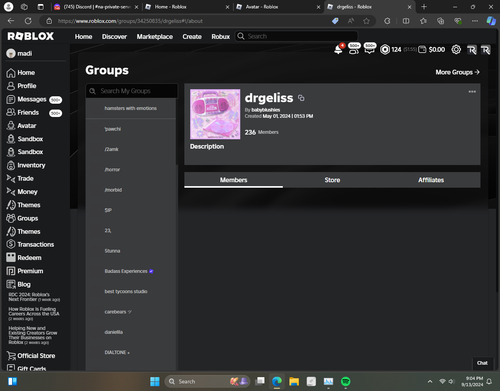Open Edge Copilot icon
500x391 pixels.
(x=491, y=21)
